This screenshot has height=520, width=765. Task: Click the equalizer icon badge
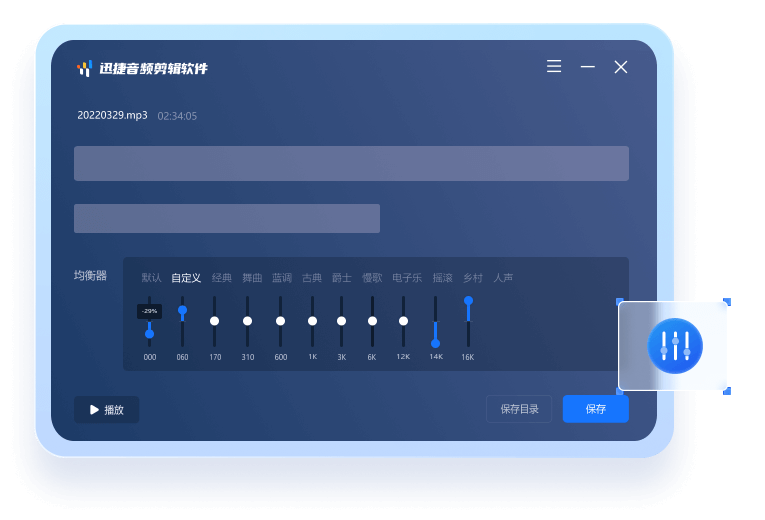(675, 347)
